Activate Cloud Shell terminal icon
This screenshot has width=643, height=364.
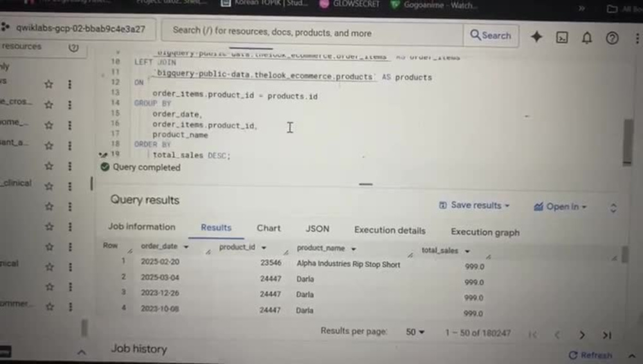pyautogui.click(x=562, y=38)
